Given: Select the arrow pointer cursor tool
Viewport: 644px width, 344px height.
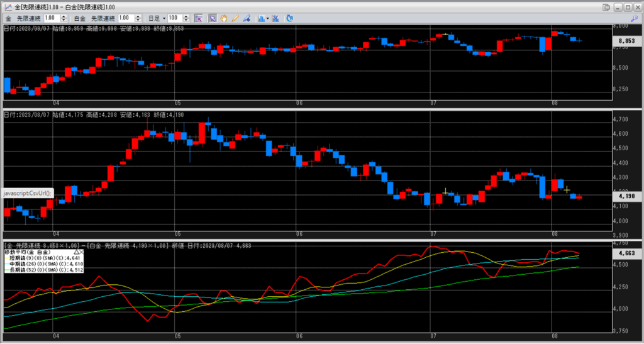Looking at the screenshot, I should (213, 18).
